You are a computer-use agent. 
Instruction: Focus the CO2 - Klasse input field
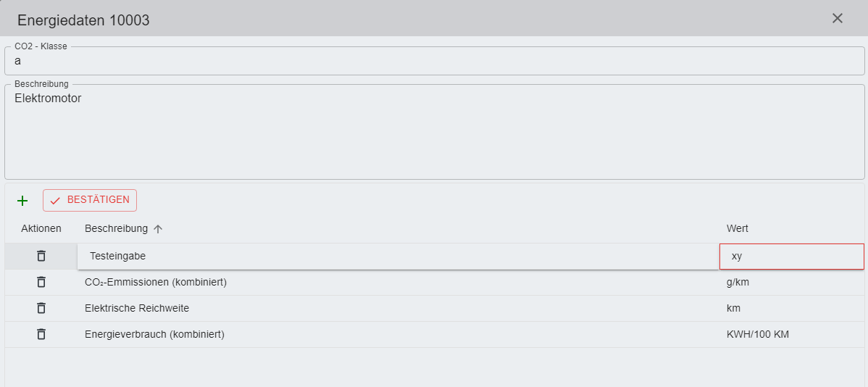[x=434, y=62]
